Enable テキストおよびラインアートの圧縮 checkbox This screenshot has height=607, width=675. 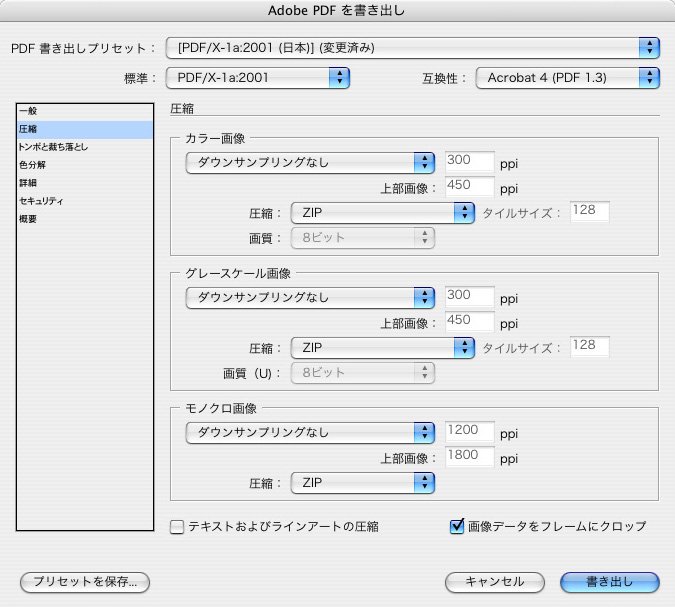point(177,527)
